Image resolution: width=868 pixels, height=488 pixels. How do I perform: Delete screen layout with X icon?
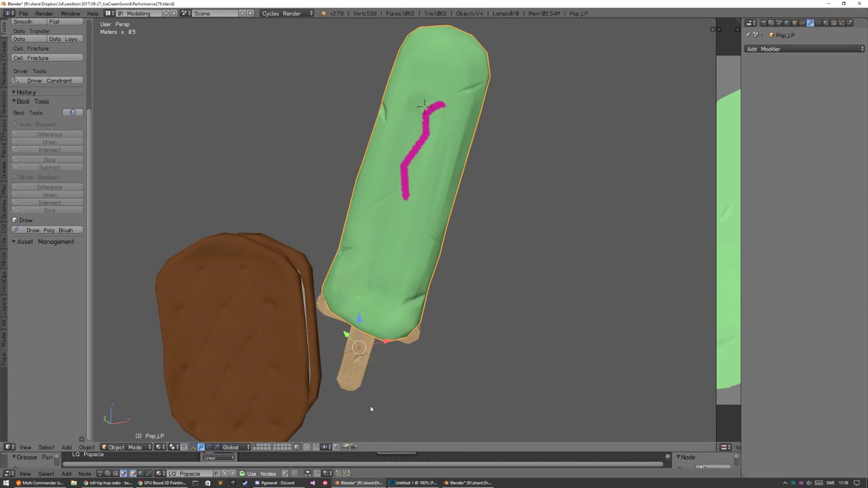tap(174, 14)
